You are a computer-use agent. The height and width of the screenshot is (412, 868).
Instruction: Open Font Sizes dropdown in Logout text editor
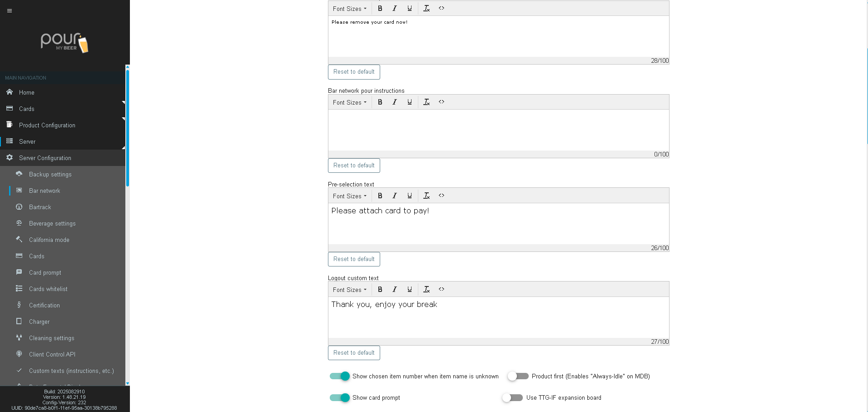[349, 290]
